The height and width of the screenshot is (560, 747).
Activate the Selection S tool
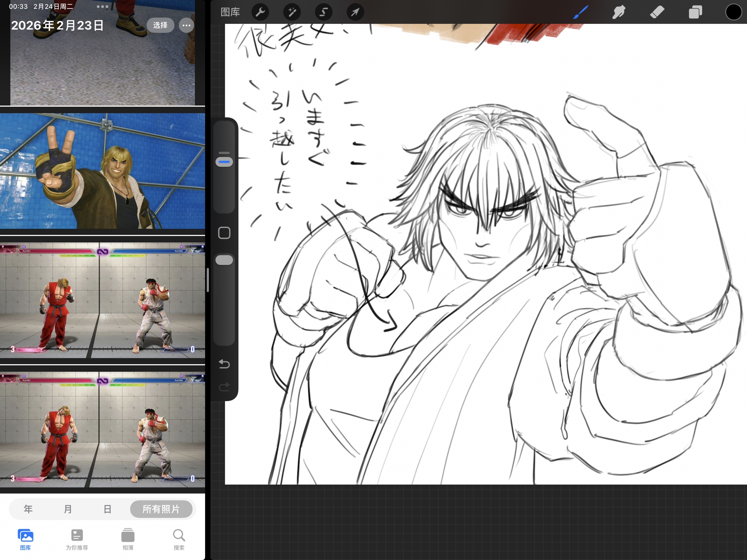[323, 12]
